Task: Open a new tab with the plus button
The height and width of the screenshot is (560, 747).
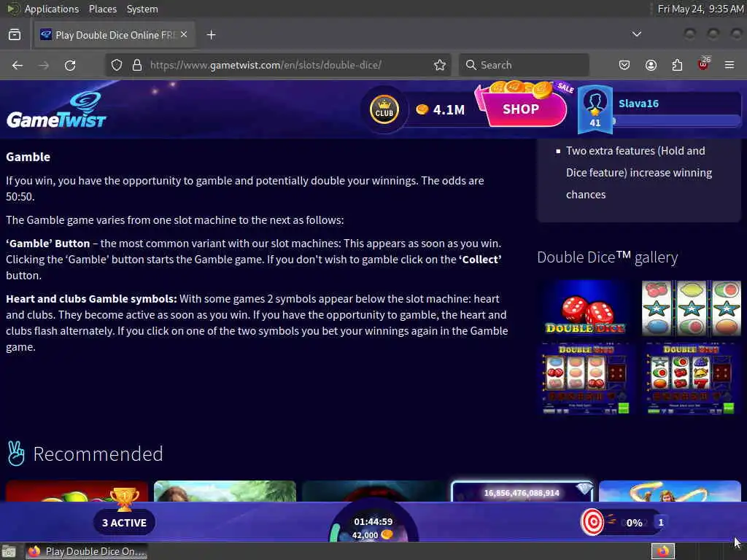Action: [211, 35]
